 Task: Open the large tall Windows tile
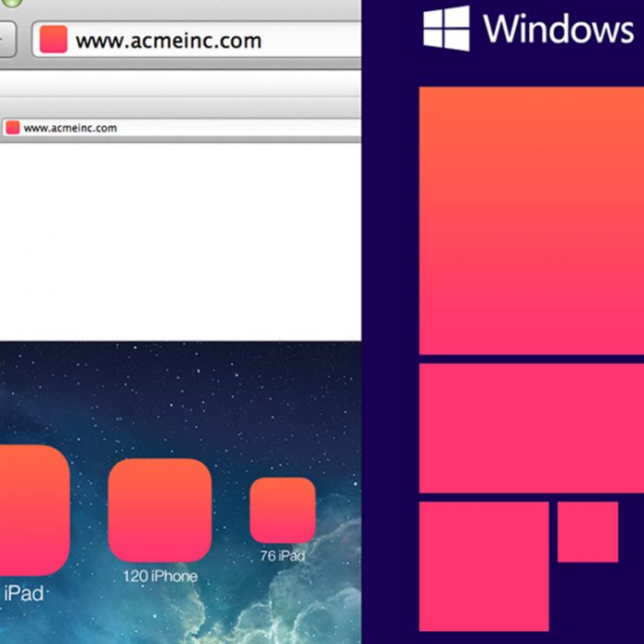point(532,221)
